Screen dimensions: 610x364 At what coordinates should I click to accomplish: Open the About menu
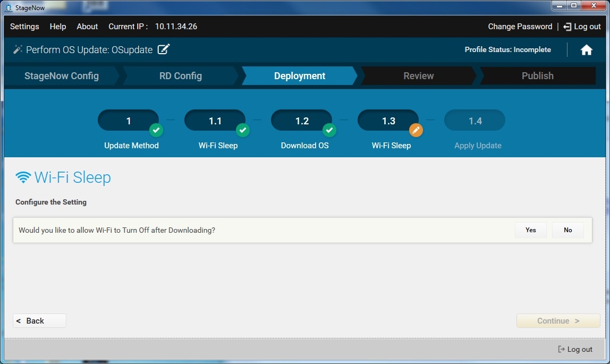(87, 27)
